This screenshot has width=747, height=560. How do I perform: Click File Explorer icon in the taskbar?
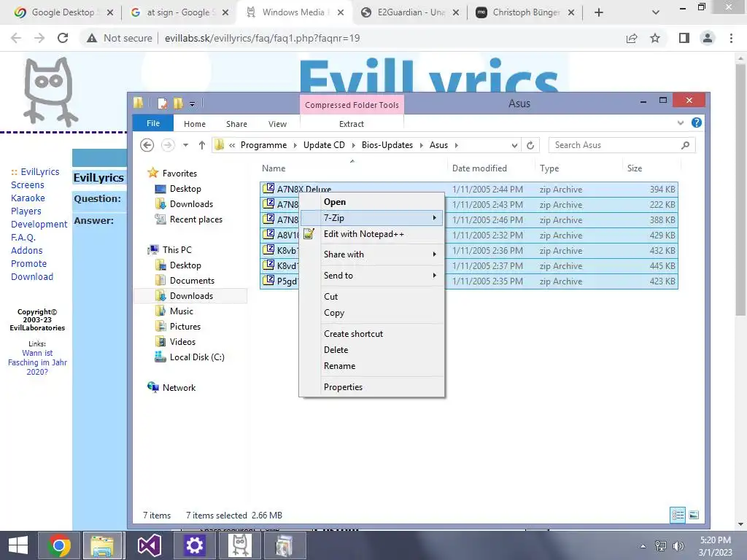(x=103, y=545)
